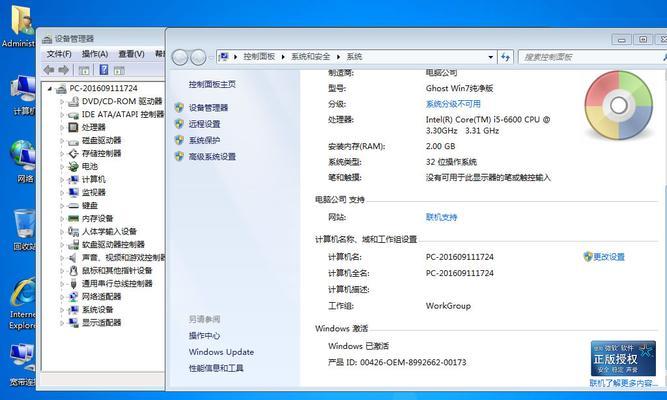Click the 搜索控制面板 search field
The height and width of the screenshot is (400, 667).
(591, 57)
